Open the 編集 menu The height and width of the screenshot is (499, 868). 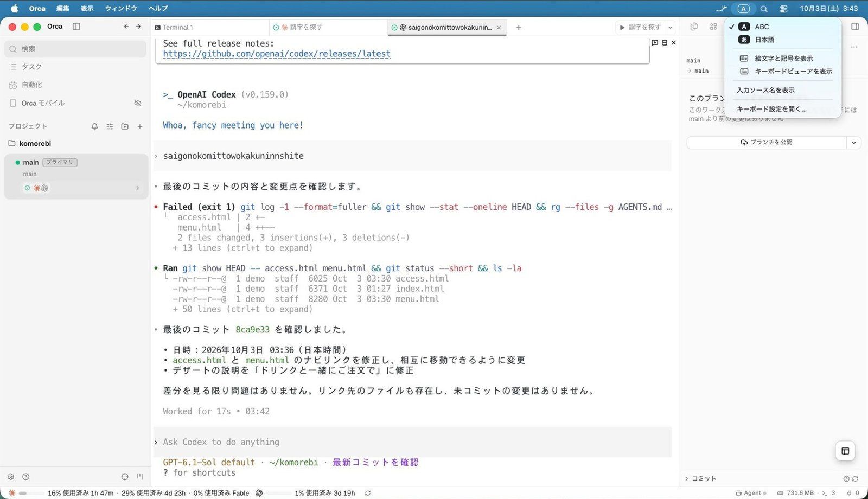(x=63, y=9)
